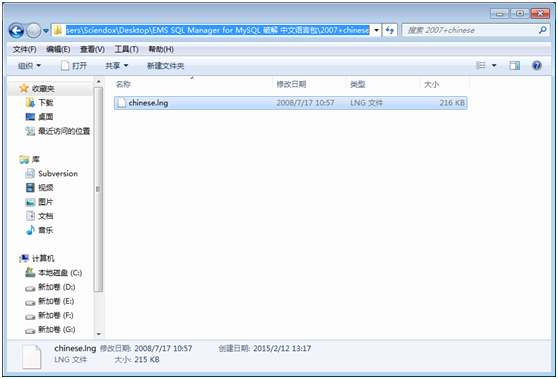The width and height of the screenshot is (558, 379).
Task: Sort by the 名称 column header
Action: pos(123,84)
